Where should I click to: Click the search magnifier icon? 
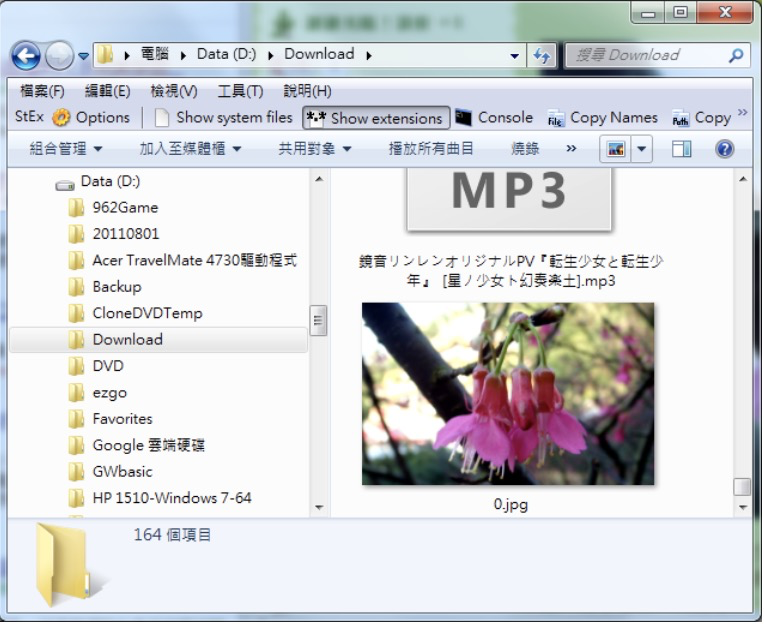tap(736, 56)
